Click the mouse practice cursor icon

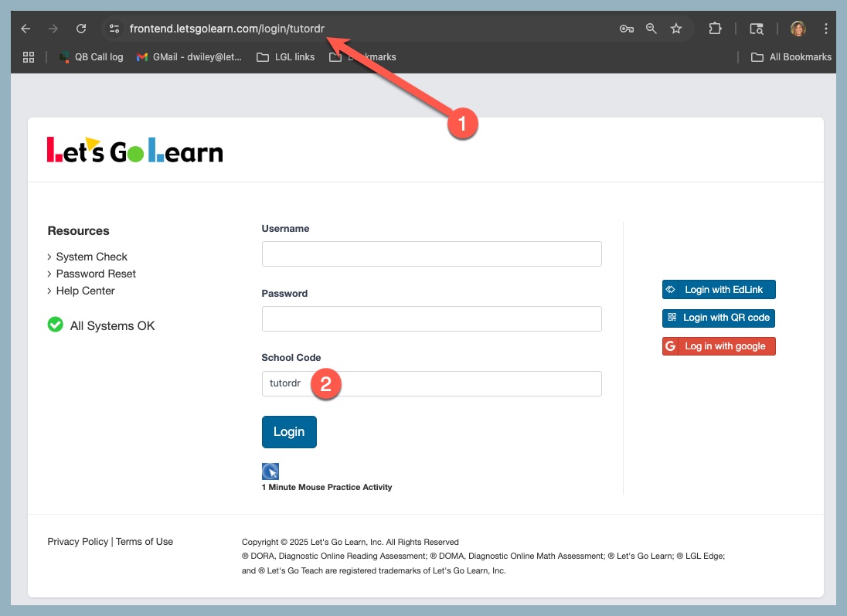click(x=270, y=471)
